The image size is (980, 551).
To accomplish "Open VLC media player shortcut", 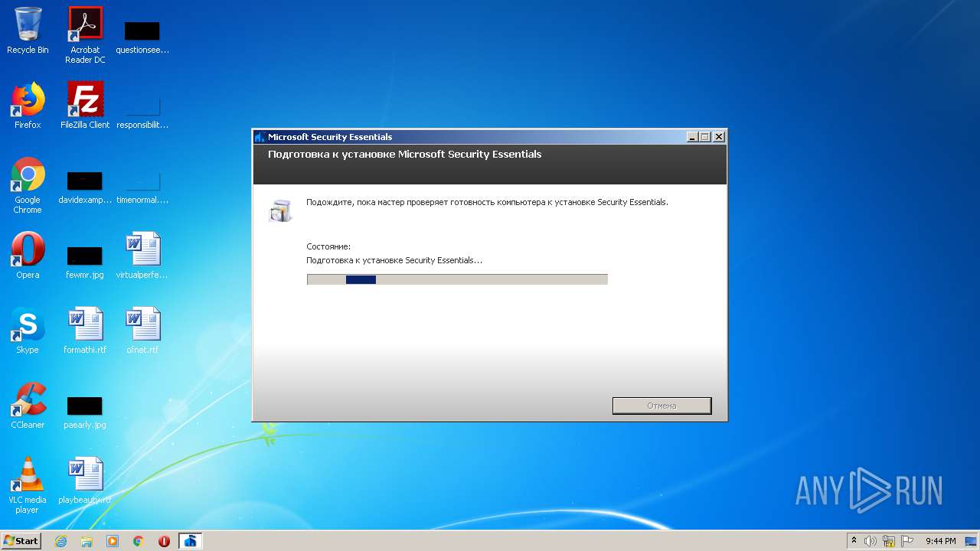I will click(28, 485).
